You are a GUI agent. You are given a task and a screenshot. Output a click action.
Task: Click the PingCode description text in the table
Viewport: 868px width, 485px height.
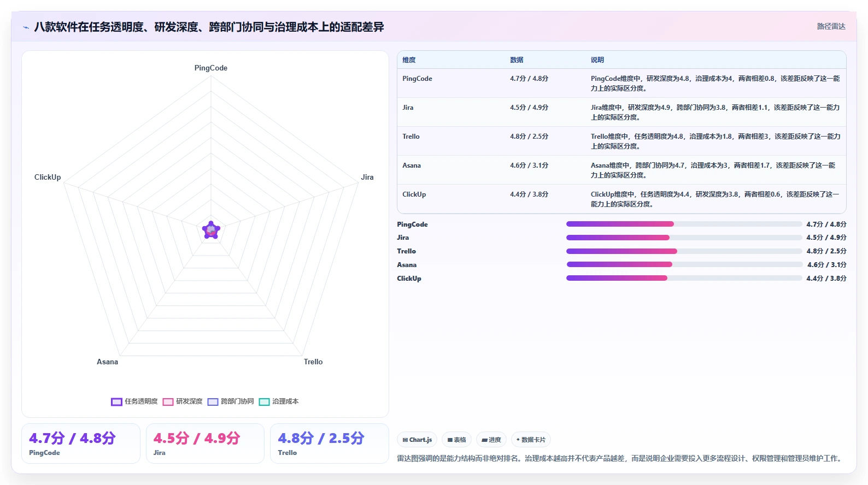pyautogui.click(x=715, y=83)
